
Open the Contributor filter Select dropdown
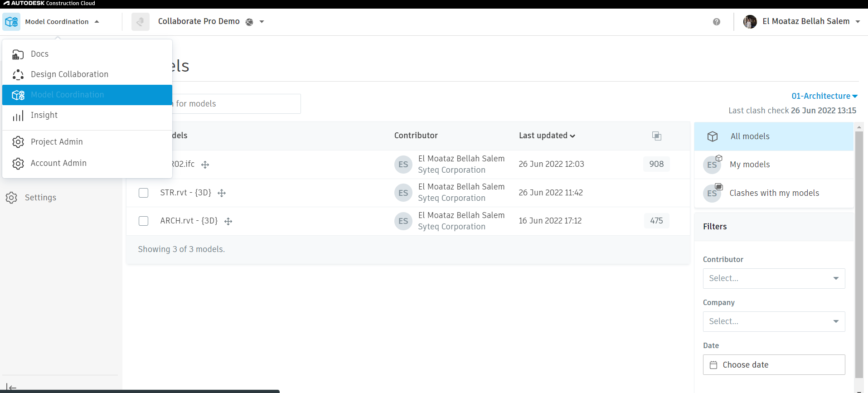(774, 278)
